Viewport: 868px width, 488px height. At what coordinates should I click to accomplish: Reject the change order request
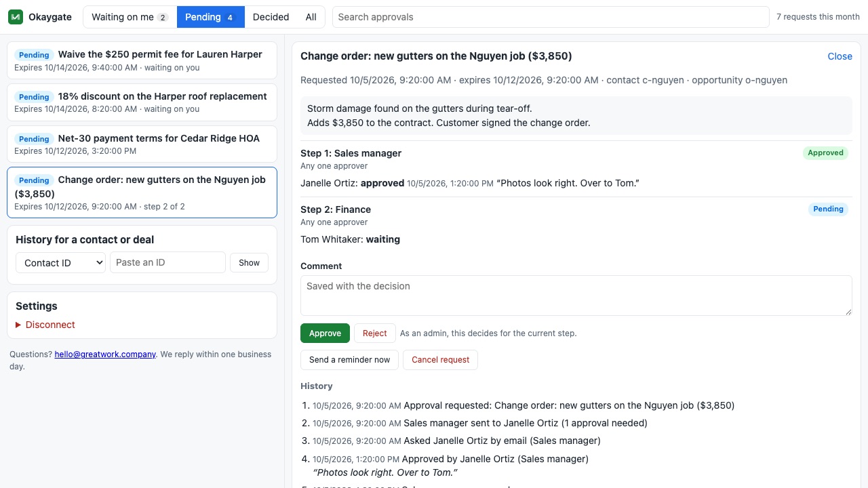click(374, 333)
